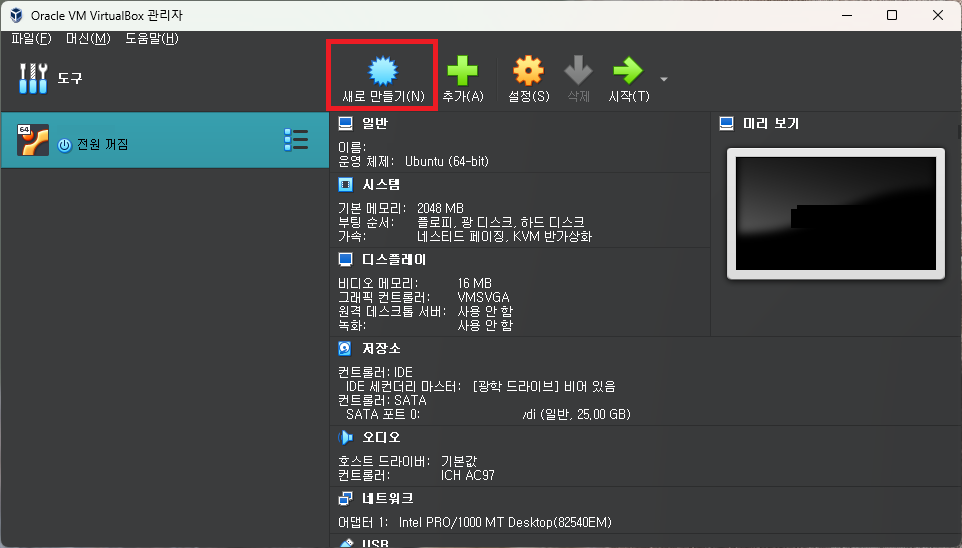Click the acceleration value '네스티드 페이징, KVM 반가상화'
The image size is (962, 548).
[x=504, y=236]
